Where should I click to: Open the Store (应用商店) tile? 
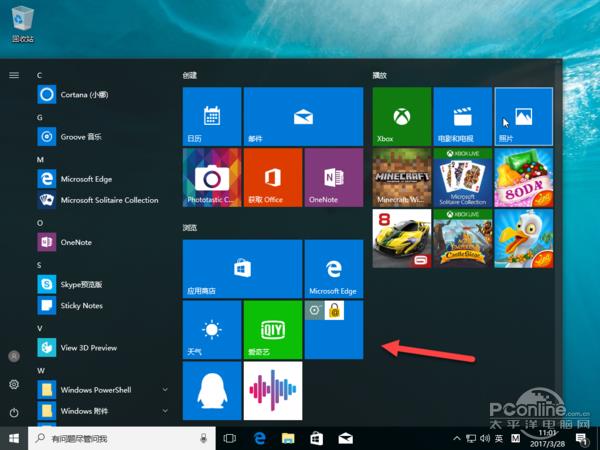coord(241,268)
